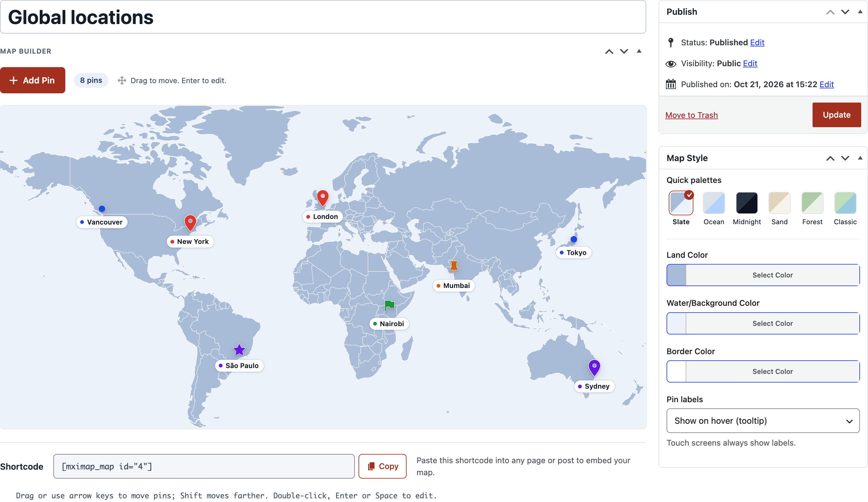Choose the Ocean quick palette

point(714,203)
